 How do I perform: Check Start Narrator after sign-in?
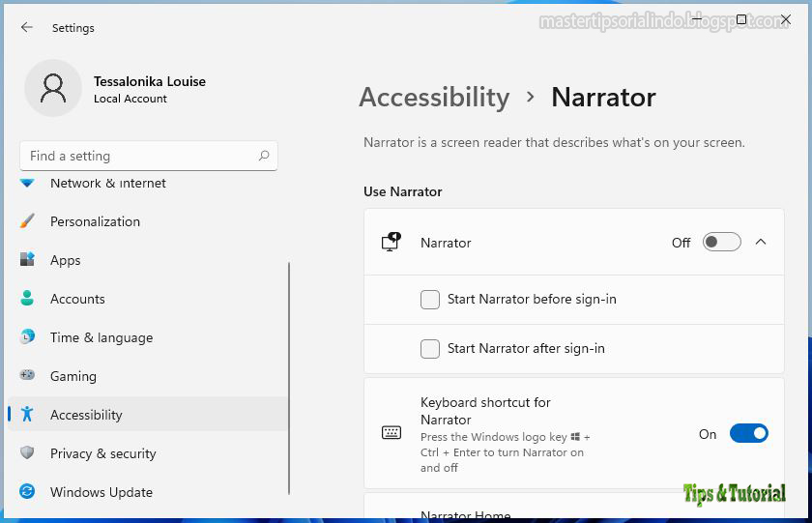430,349
